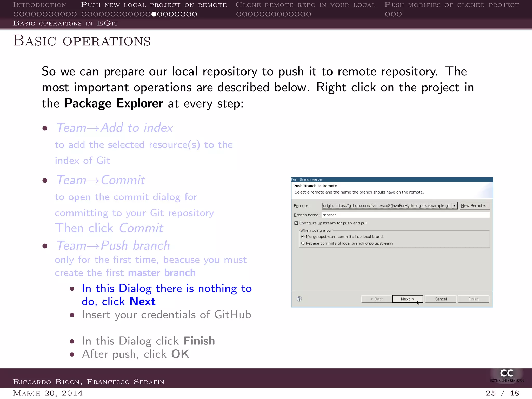Click the Team→Push branch bullet text
This screenshot has width=532, height=399.
click(x=113, y=245)
